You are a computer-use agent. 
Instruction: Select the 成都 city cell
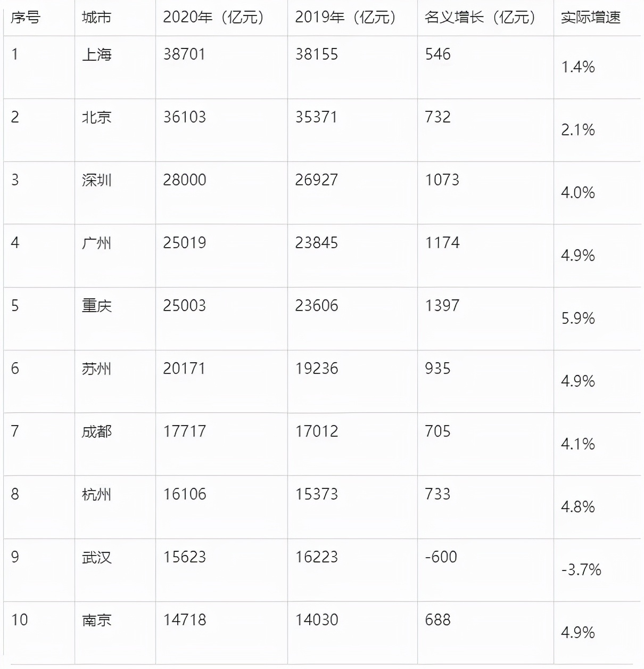[96, 431]
